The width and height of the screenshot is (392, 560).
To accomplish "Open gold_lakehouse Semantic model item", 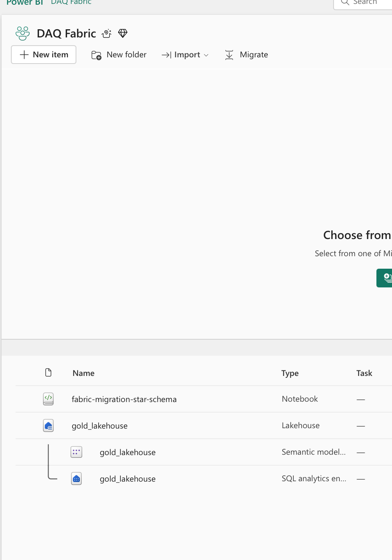I will pos(127,452).
